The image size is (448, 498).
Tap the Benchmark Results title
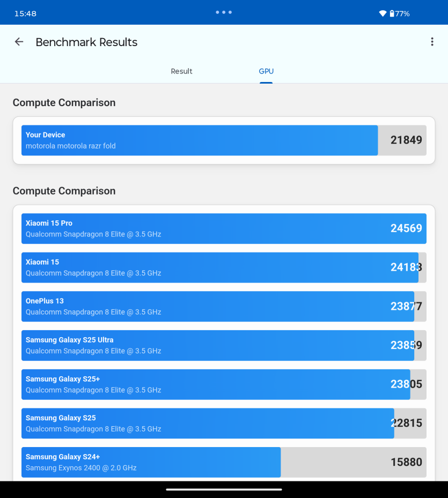pyautogui.click(x=86, y=42)
